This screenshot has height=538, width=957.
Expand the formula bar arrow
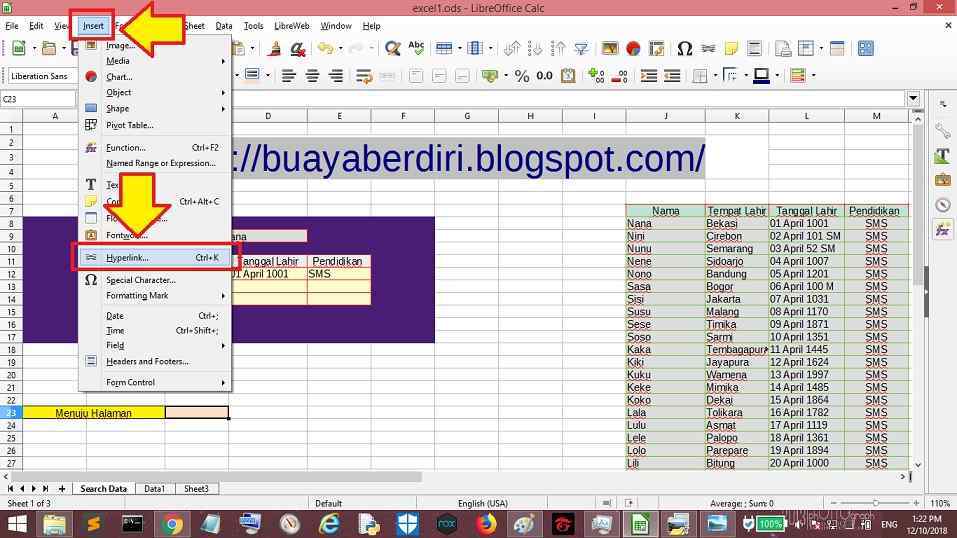point(913,98)
